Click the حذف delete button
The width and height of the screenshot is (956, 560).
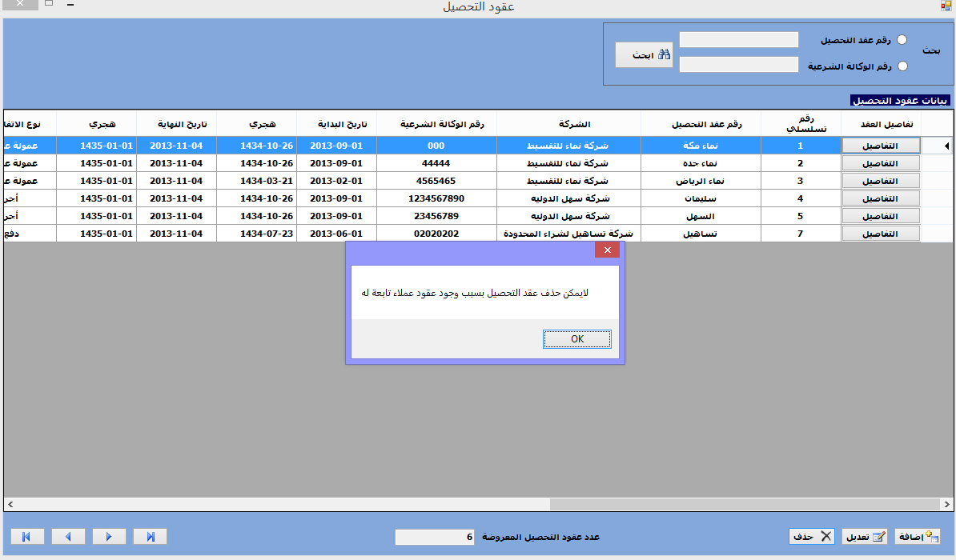point(811,537)
